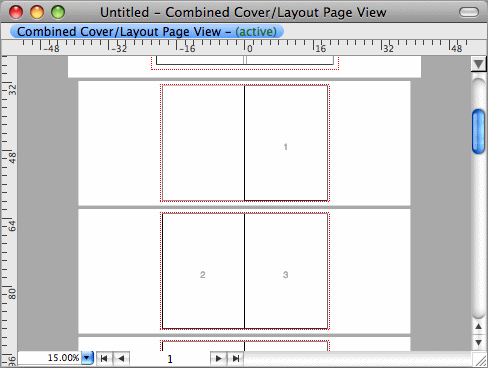
Task: Click the triangle button above vertical scrollbar
Action: (479, 64)
